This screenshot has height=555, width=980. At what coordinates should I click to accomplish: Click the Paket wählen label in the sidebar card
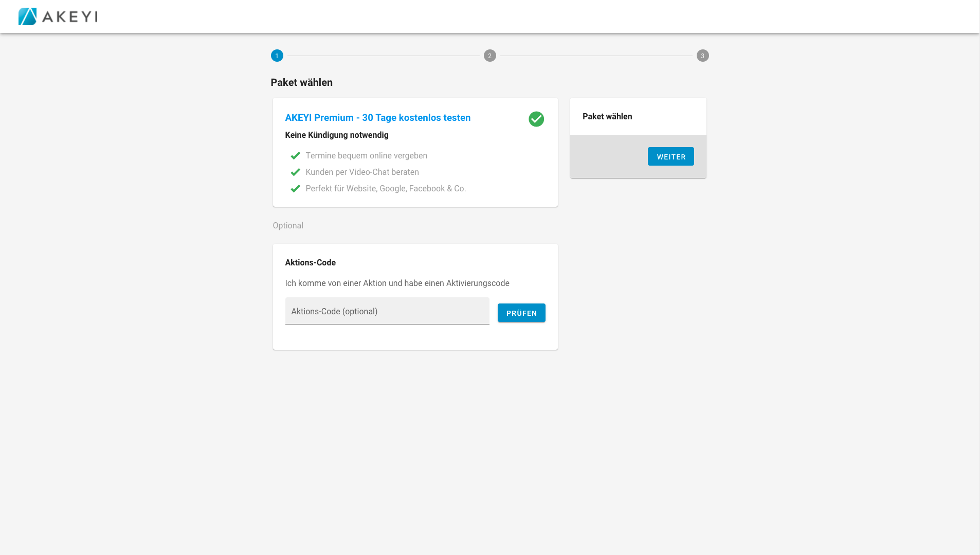pos(607,117)
